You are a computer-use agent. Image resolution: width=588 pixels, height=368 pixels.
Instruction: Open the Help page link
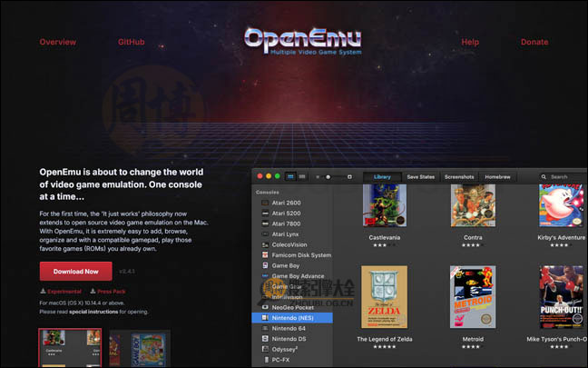[470, 42]
